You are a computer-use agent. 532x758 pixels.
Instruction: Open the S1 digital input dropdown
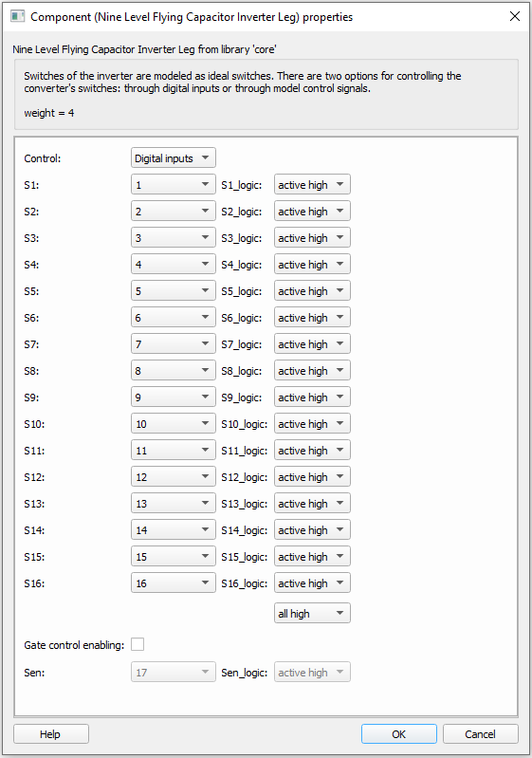click(174, 185)
